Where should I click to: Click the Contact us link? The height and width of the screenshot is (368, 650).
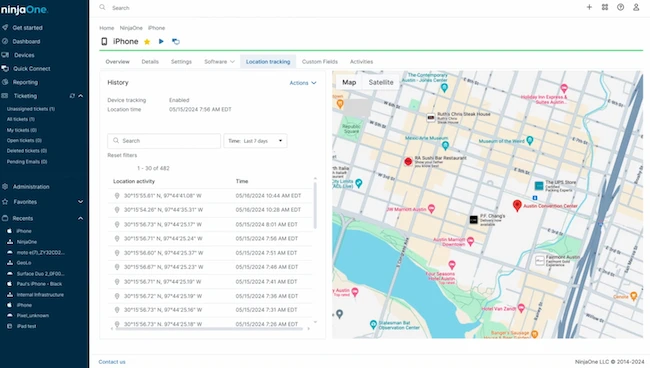pyautogui.click(x=112, y=362)
